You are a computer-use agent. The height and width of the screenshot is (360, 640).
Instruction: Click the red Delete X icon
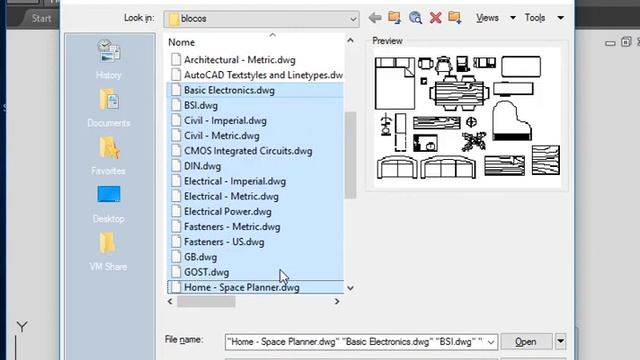(x=436, y=18)
